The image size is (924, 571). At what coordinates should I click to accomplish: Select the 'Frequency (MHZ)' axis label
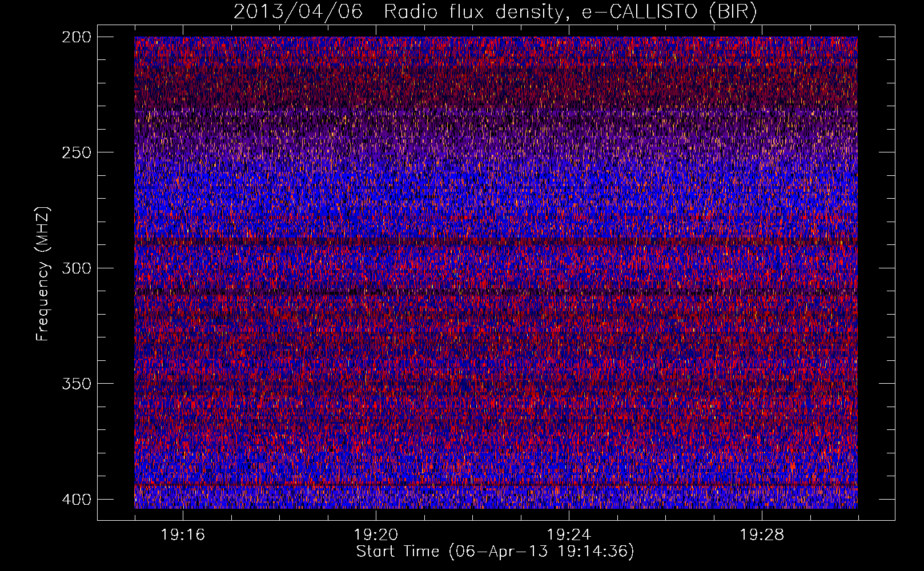click(x=43, y=274)
